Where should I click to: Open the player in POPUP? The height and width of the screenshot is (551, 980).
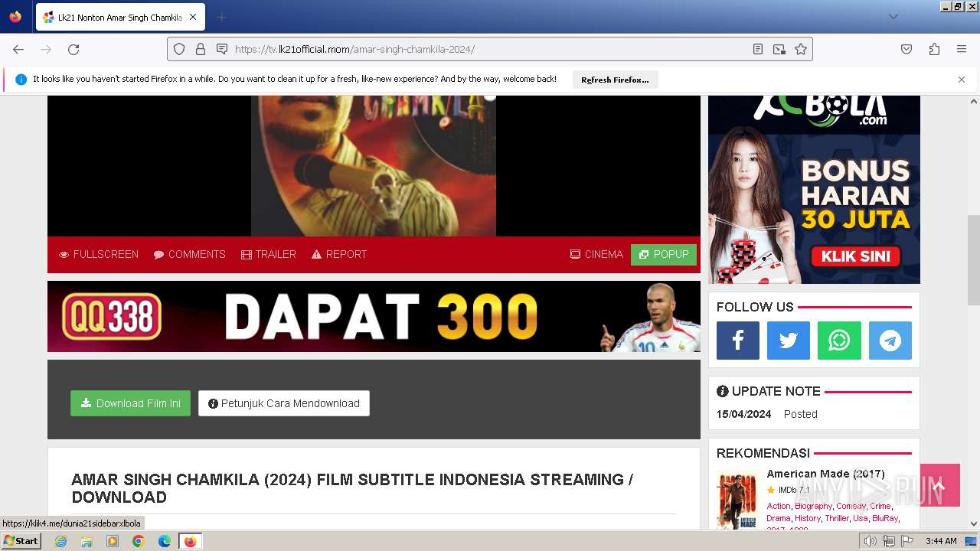coord(664,254)
